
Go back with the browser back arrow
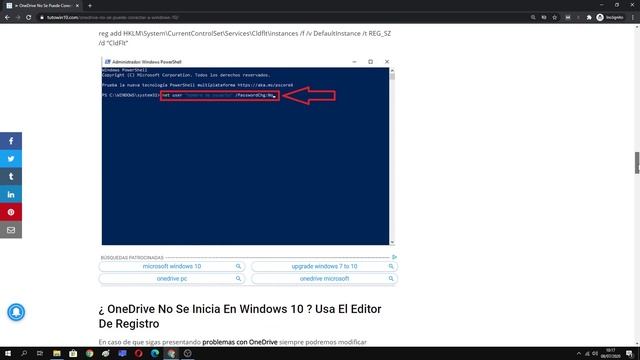click(7, 18)
